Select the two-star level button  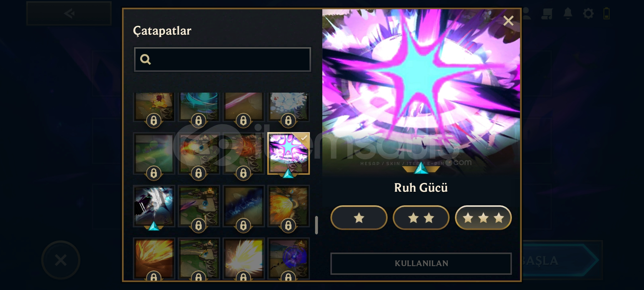[x=421, y=218]
